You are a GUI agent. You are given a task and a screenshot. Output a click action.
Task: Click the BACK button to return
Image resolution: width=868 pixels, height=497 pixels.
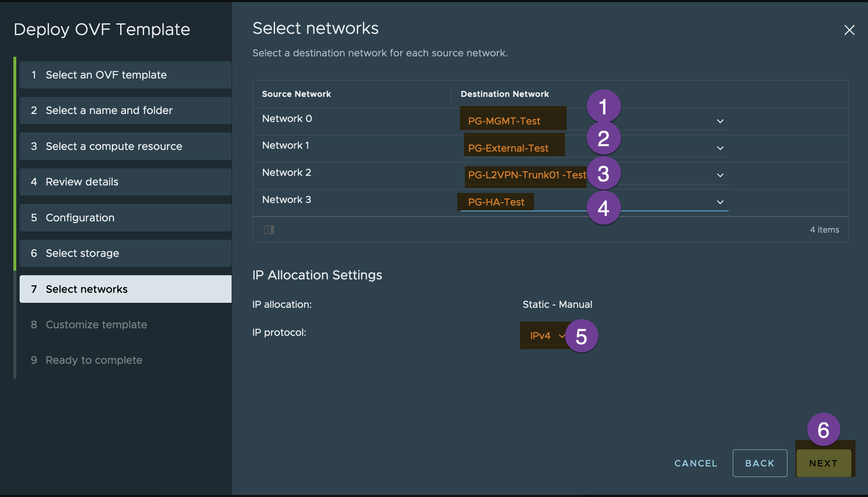pos(759,462)
